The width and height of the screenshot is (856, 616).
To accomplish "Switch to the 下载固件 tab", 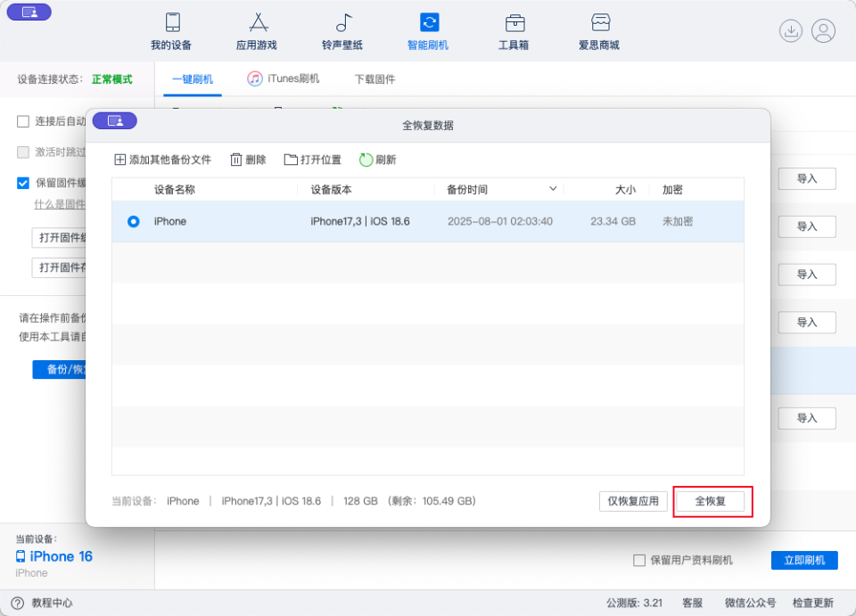I will pos(375,79).
